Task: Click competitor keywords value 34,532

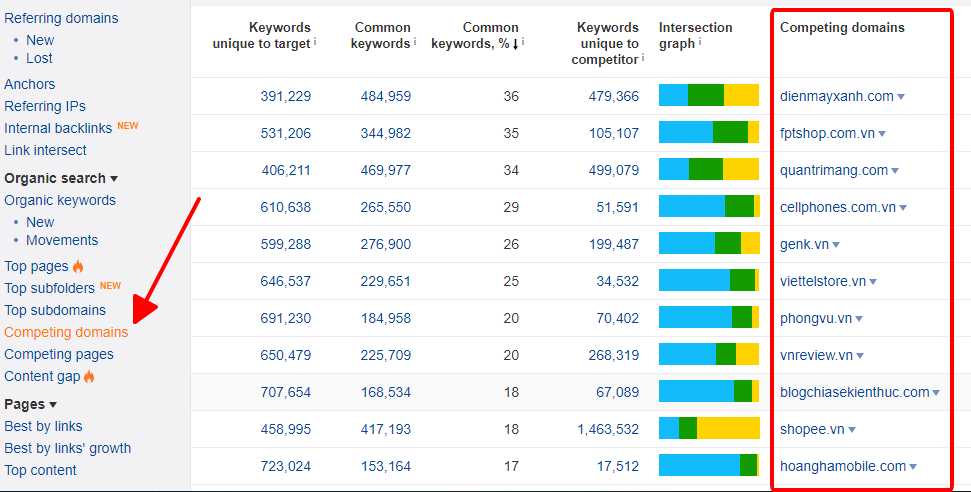Action: tap(617, 281)
